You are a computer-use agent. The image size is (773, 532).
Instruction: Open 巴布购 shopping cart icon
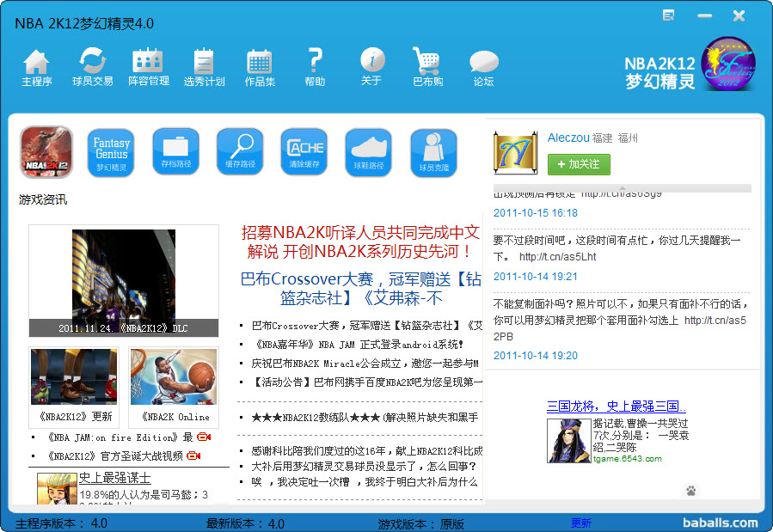tap(427, 67)
